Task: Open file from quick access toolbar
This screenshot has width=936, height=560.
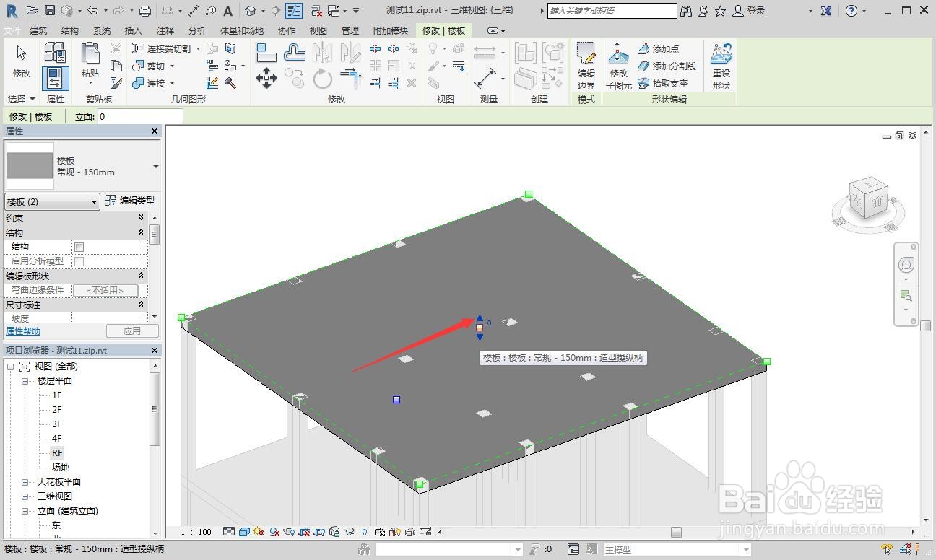Action: [x=32, y=11]
